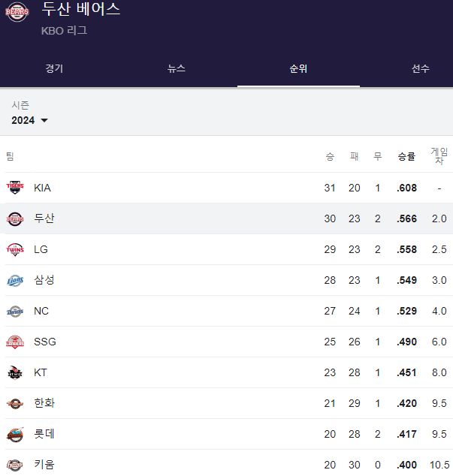
Task: Click the Lotte Giants team logo
Action: coord(15,434)
